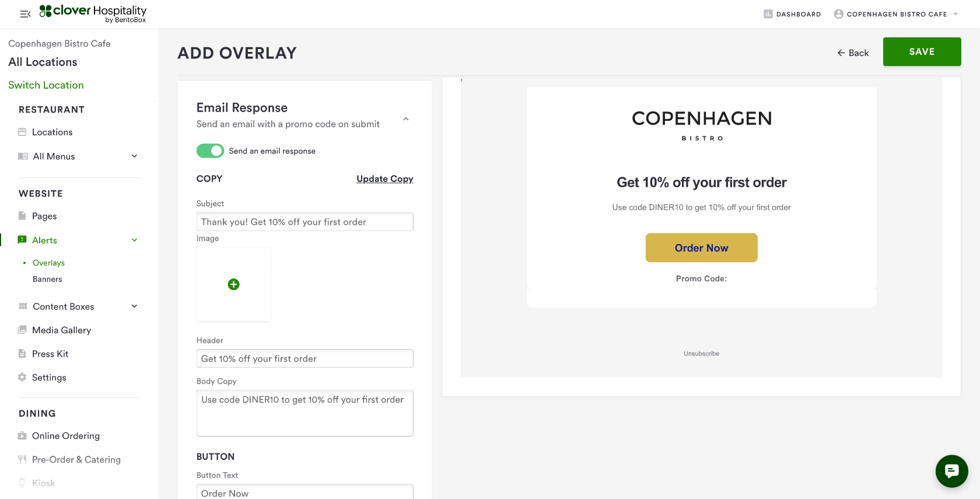The width and height of the screenshot is (980, 499).
Task: Click the Order Now preview button
Action: click(x=701, y=248)
